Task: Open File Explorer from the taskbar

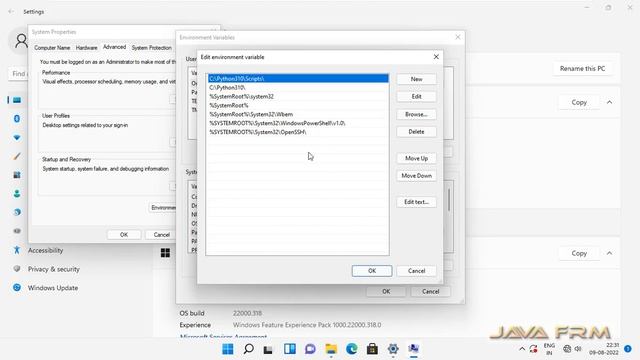Action: pos(331,349)
